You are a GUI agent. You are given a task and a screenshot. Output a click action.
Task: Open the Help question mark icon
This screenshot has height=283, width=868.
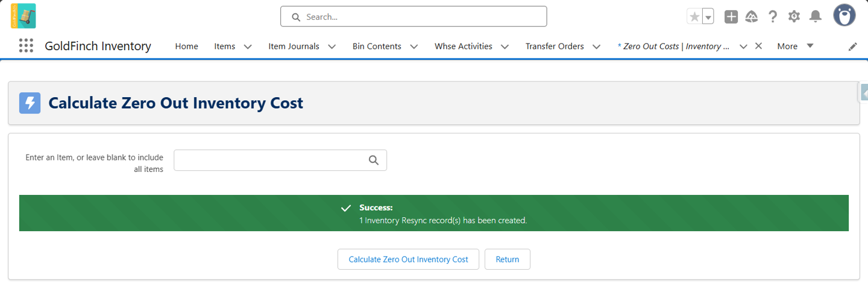click(x=773, y=16)
